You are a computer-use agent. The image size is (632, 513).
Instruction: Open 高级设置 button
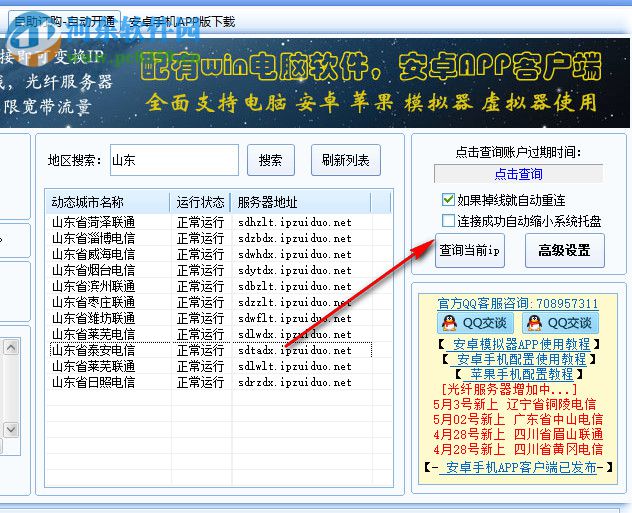click(x=564, y=250)
